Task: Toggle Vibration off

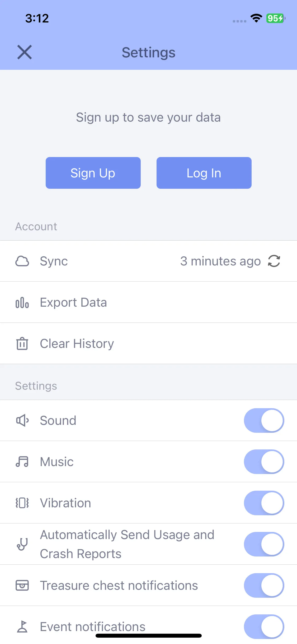Action: [x=264, y=503]
